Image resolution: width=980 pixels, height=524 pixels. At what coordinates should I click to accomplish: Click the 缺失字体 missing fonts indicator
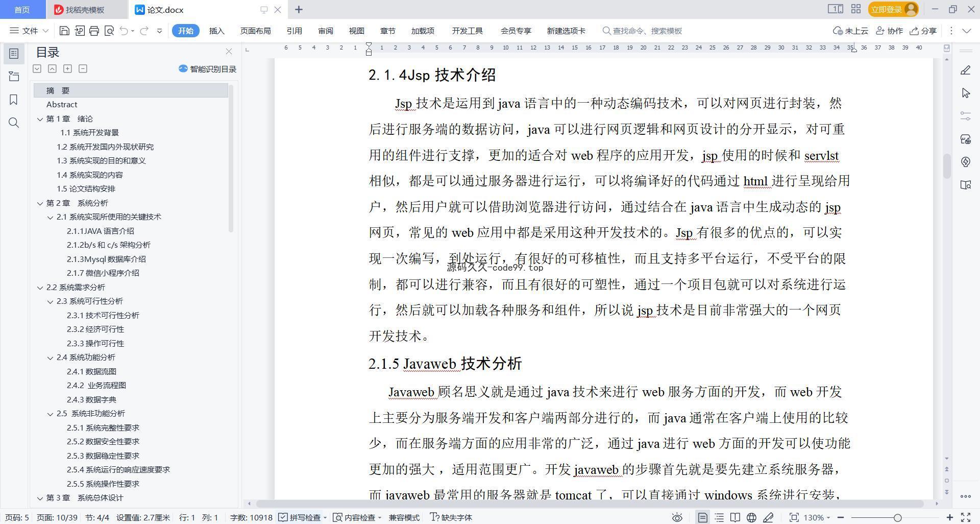point(451,517)
